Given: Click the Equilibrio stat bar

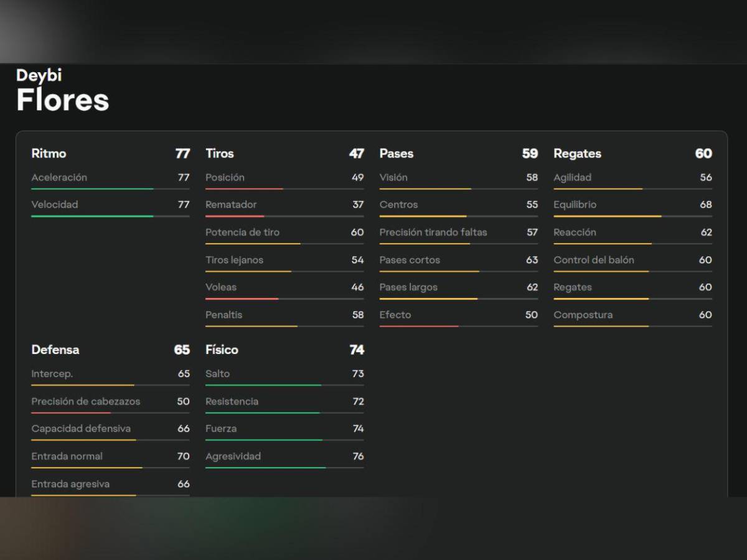Looking at the screenshot, I should [x=608, y=216].
